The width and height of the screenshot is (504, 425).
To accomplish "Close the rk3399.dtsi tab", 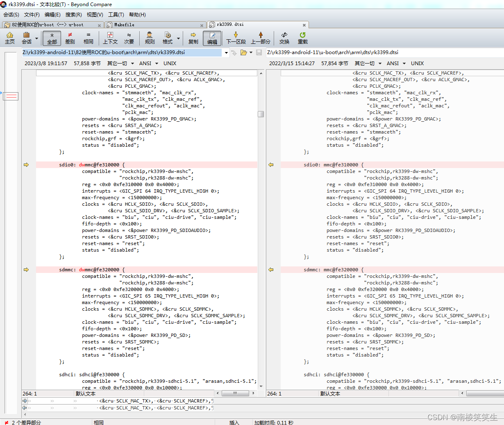I will [x=304, y=25].
